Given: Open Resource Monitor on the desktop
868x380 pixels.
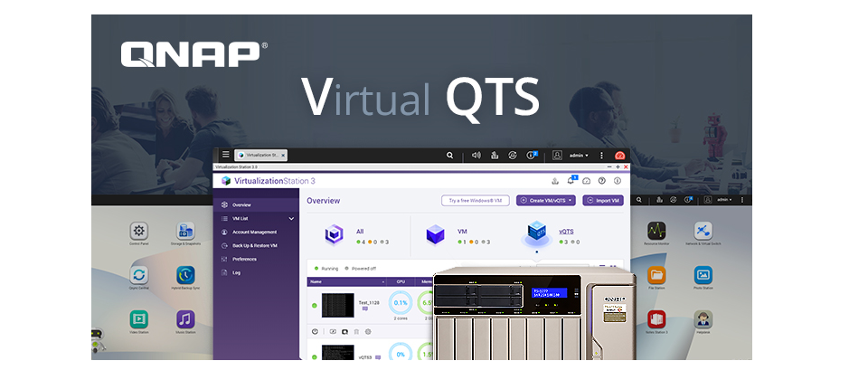Looking at the screenshot, I should coord(656,233).
